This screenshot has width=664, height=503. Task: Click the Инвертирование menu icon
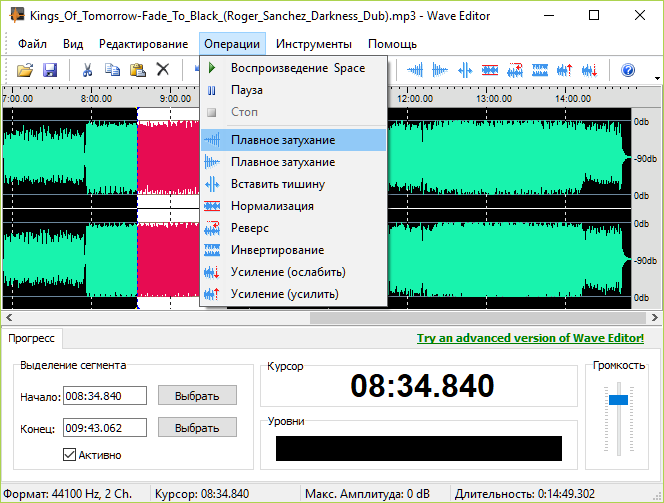[x=212, y=250]
